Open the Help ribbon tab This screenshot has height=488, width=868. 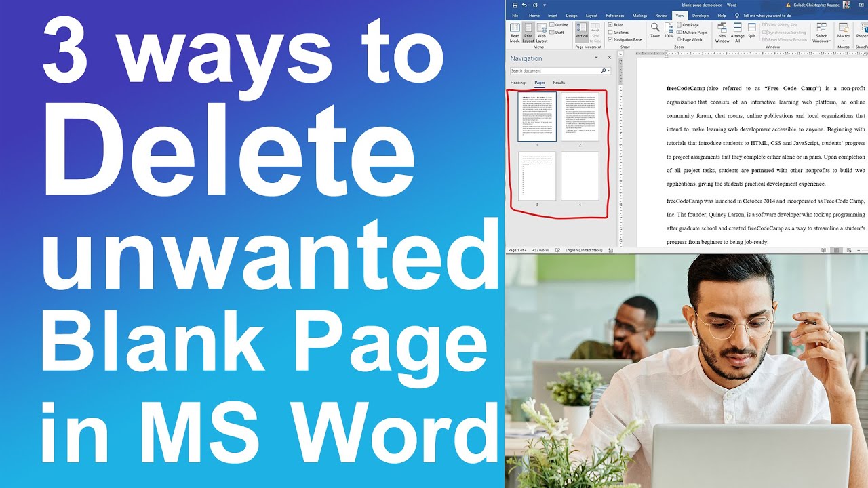[722, 15]
